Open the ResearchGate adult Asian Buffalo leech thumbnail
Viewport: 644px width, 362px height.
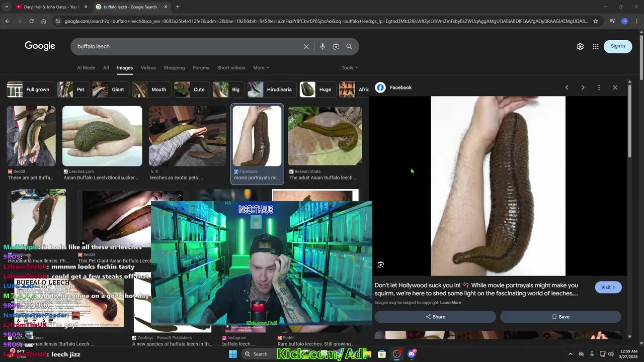(325, 136)
